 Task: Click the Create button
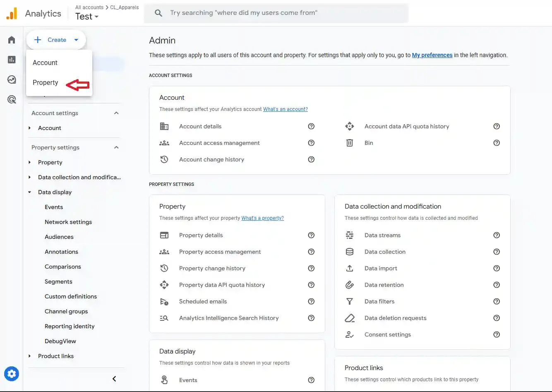point(56,40)
